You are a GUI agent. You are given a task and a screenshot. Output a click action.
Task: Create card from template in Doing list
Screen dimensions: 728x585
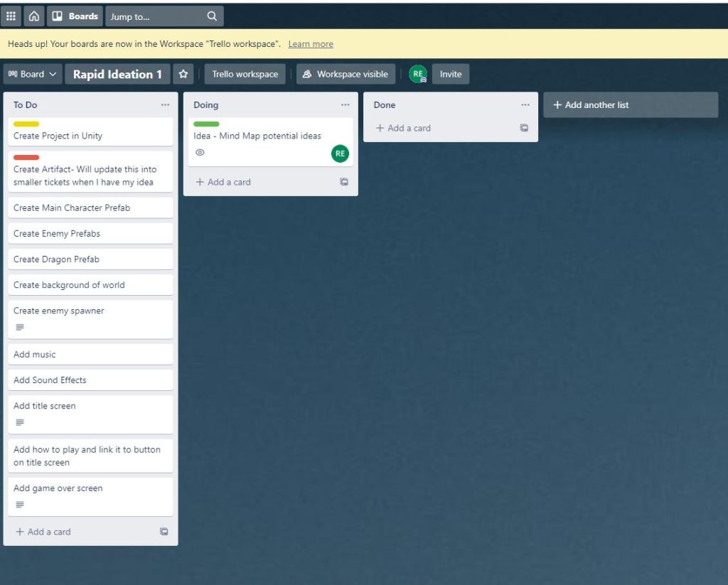point(344,182)
